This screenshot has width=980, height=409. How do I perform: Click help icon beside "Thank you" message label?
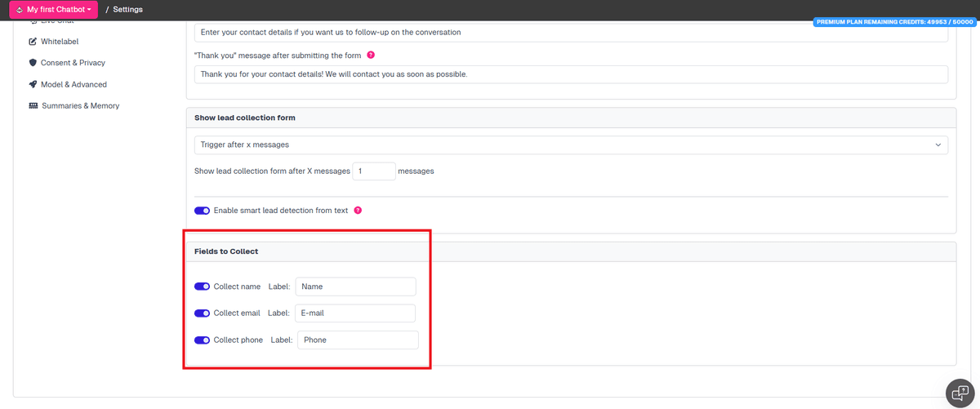tap(371, 55)
